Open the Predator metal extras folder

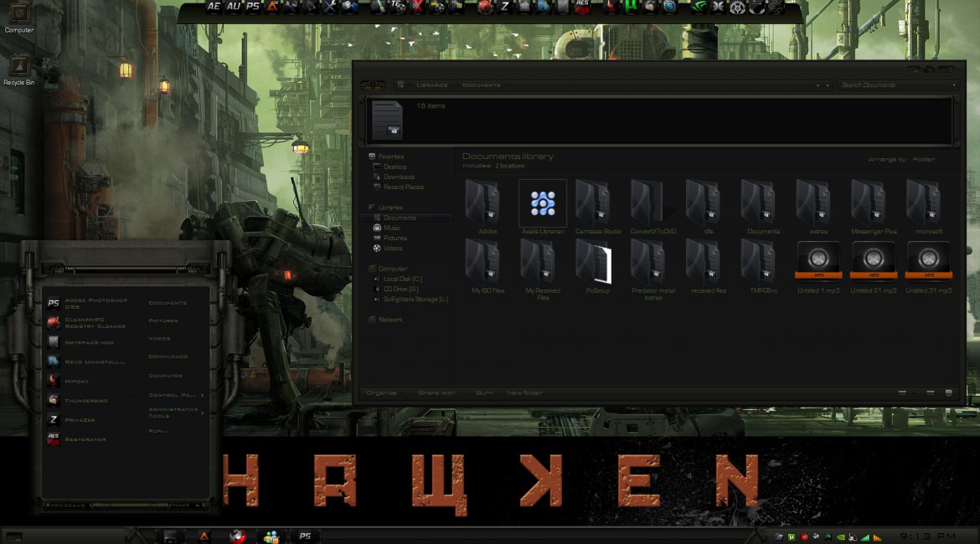click(x=653, y=270)
